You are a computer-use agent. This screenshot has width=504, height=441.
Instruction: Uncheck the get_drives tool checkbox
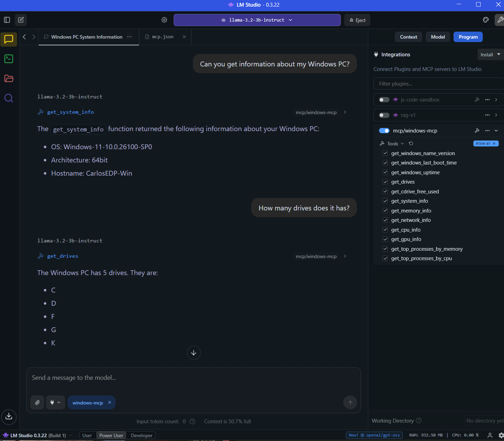click(x=385, y=182)
